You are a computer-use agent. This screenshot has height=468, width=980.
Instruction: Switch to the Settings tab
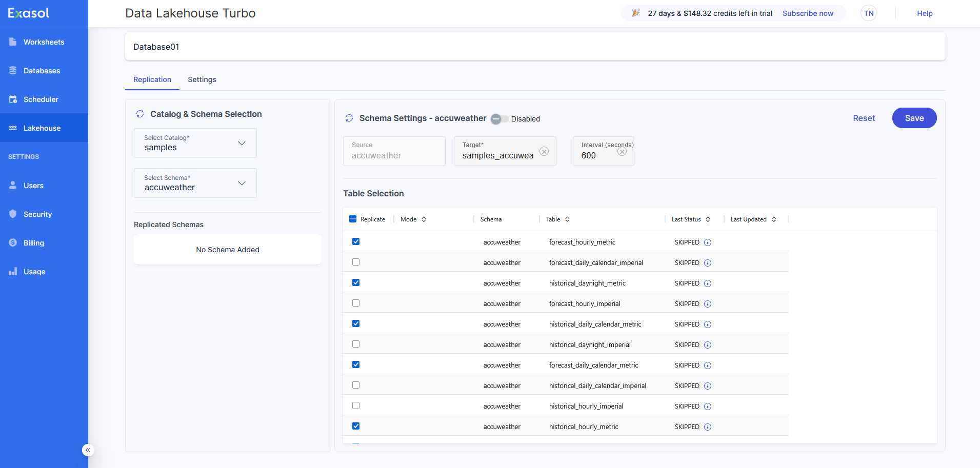point(202,79)
